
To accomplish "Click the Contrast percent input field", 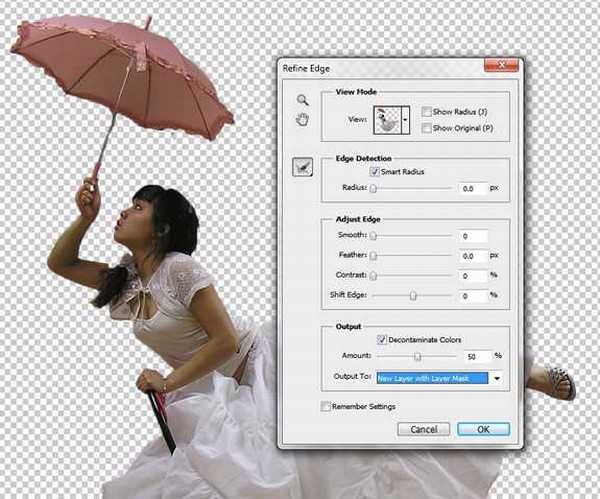I will tap(470, 276).
